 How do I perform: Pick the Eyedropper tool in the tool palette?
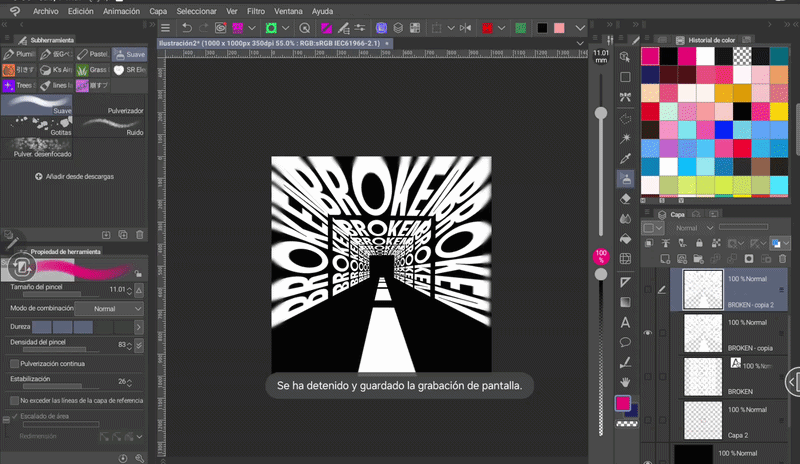[x=626, y=158]
